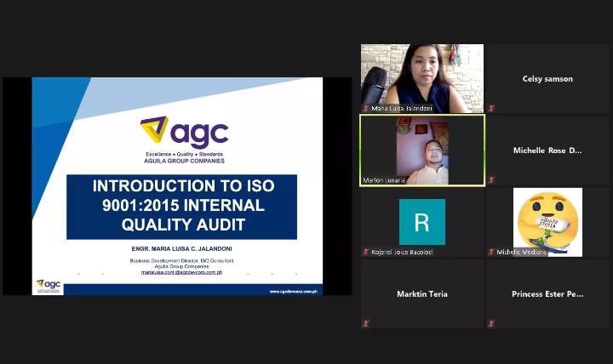Click muted mic icon on Rojenel Joice Bacolod's tile
Screen dimensions: 613x364
(366, 252)
